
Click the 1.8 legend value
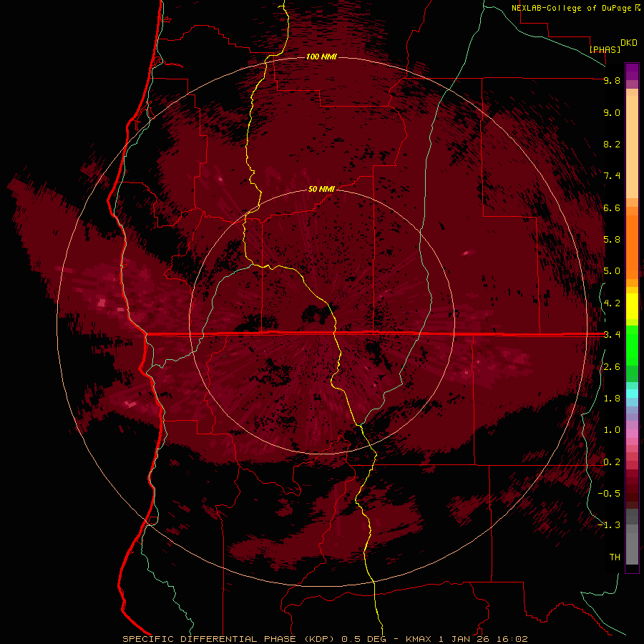612,399
